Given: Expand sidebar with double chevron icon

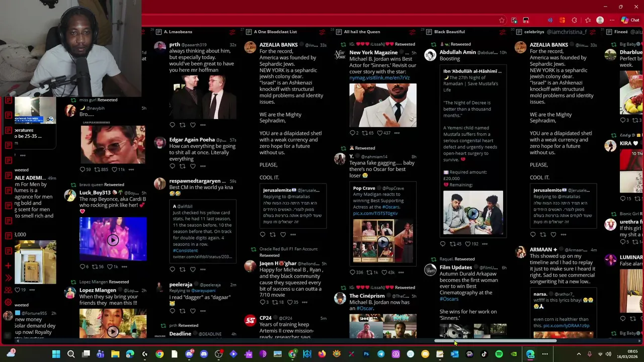Looking at the screenshot, I should (8, 278).
